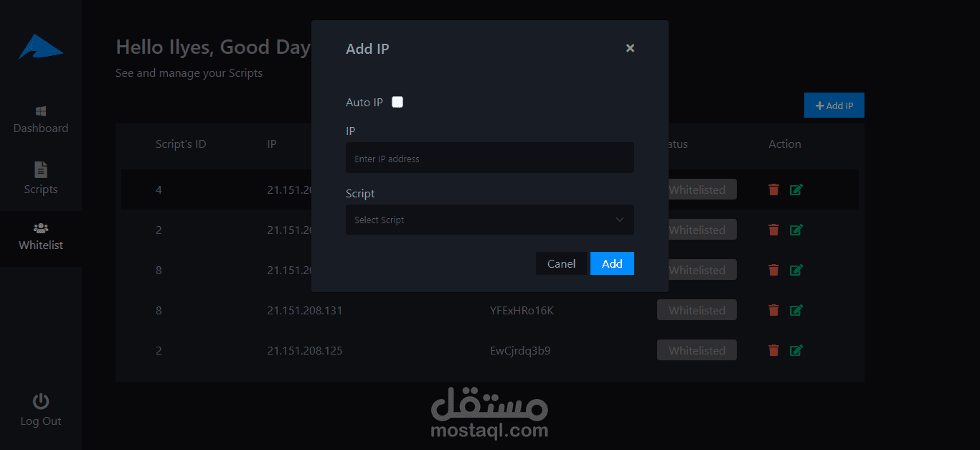Click the chevron arrow in the Script dropdown
This screenshot has width=980, height=450.
tap(620, 220)
